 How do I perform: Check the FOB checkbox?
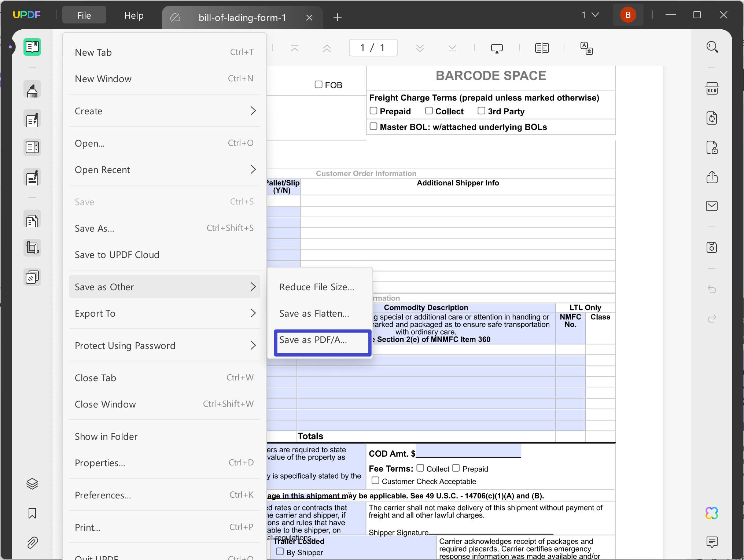click(318, 84)
